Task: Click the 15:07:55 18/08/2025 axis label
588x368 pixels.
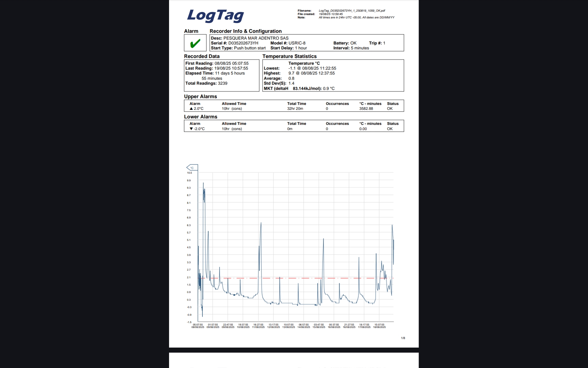Action: [x=379, y=326]
